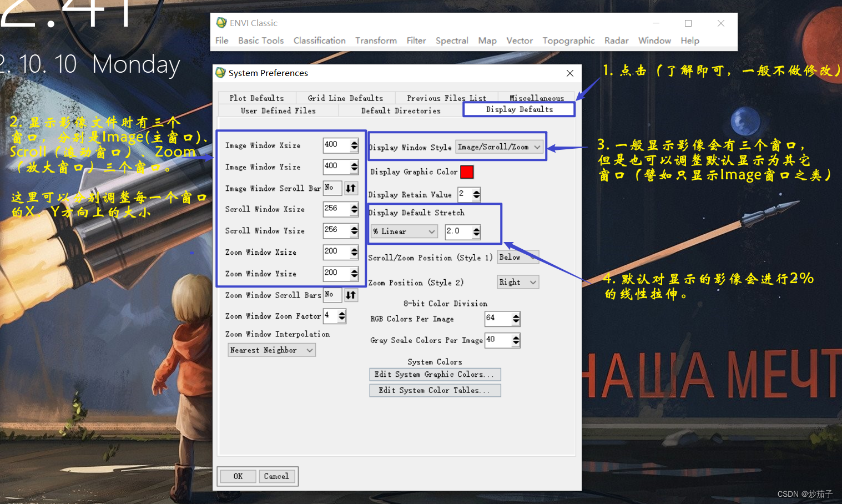Viewport: 842px width, 504px height.
Task: Open the Map menu
Action: 487,41
